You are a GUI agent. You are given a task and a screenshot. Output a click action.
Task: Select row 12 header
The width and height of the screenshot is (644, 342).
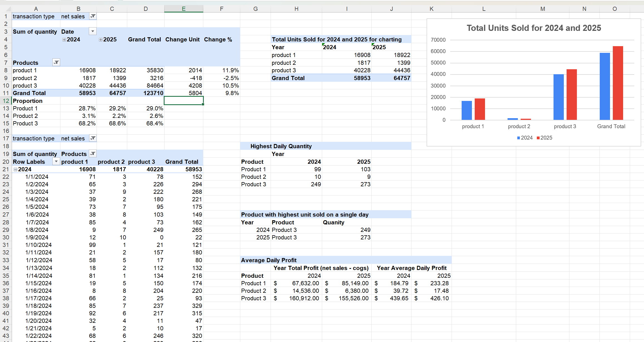click(x=6, y=101)
